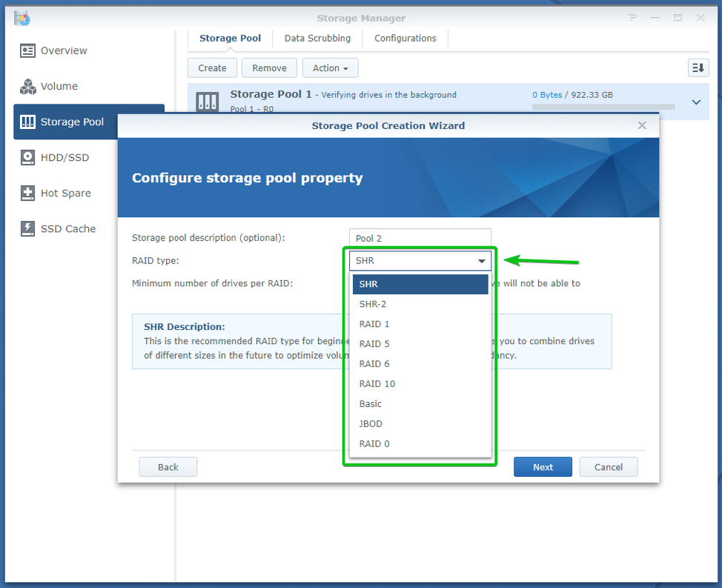The height and width of the screenshot is (588, 722).
Task: Click the Storage Pool 1 drives icon
Action: click(x=207, y=102)
